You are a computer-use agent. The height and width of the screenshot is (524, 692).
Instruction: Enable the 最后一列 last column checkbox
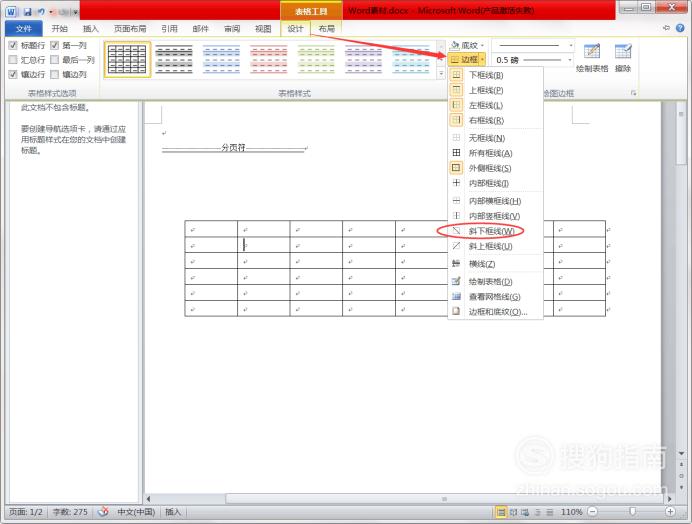coord(54,60)
